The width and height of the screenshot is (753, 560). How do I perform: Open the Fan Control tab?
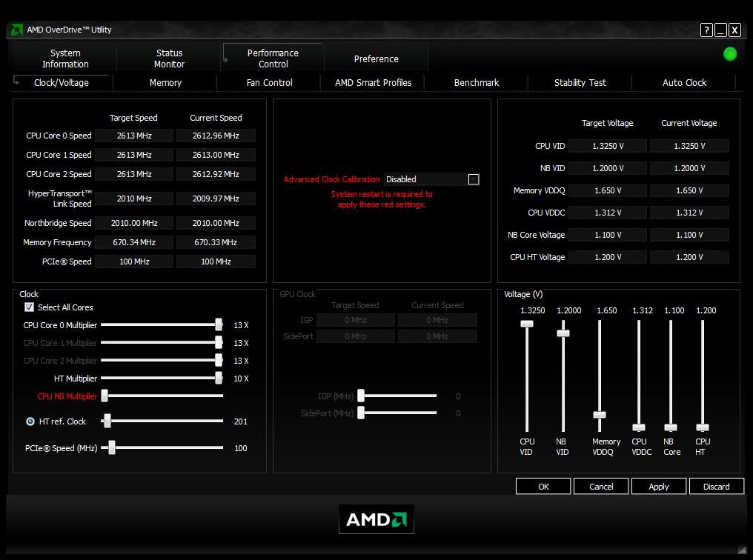[269, 82]
